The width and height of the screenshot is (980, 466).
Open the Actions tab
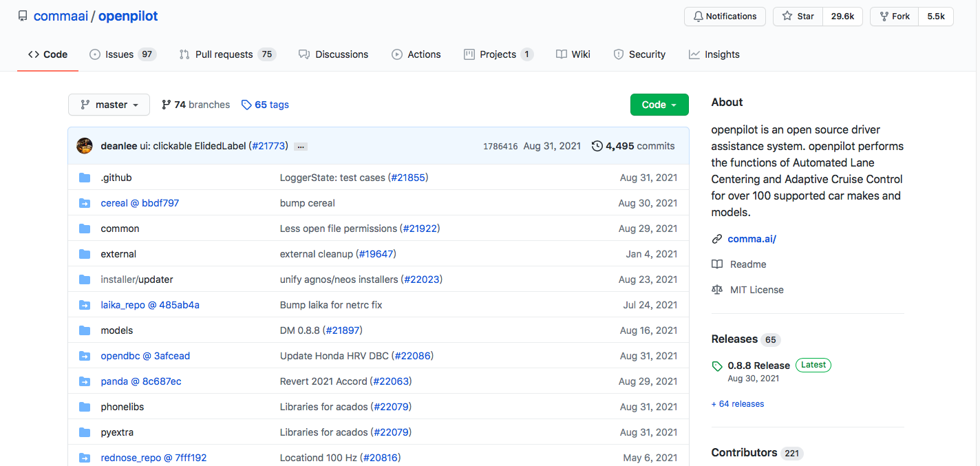click(x=416, y=54)
